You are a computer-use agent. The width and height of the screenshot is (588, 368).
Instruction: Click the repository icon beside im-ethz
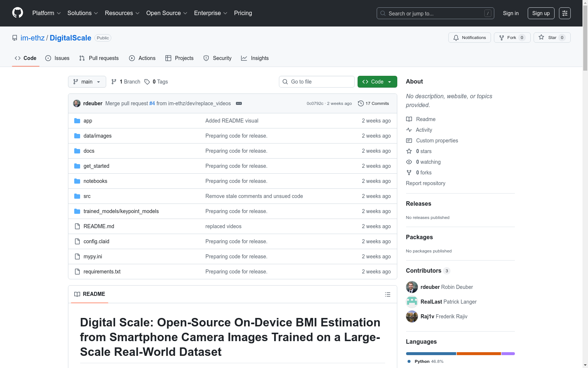click(15, 38)
